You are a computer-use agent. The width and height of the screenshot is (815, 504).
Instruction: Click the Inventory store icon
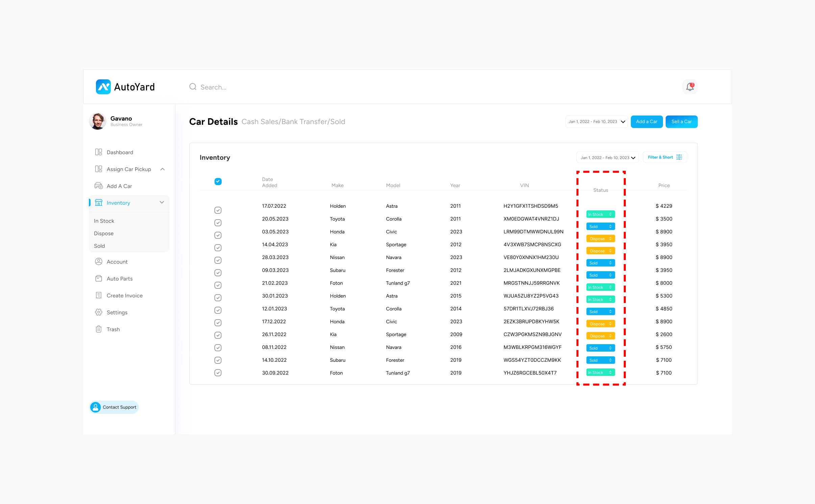[98, 203]
